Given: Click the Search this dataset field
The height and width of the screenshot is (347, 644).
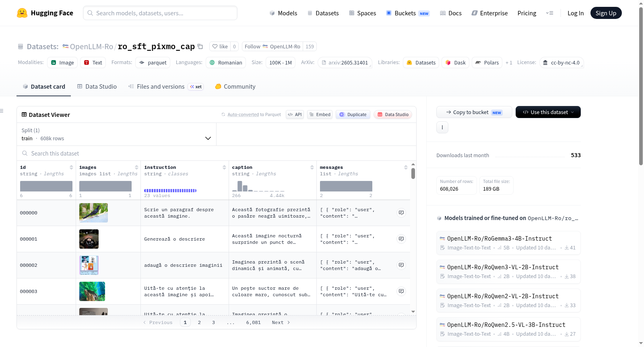Looking at the screenshot, I should [x=217, y=153].
